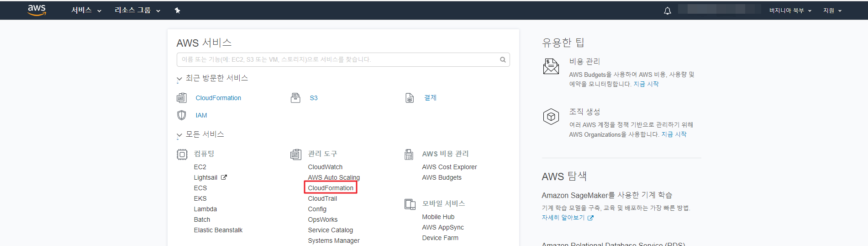Click the S3 bucket icon
Viewport: 868px width, 246px height.
pyautogui.click(x=295, y=98)
